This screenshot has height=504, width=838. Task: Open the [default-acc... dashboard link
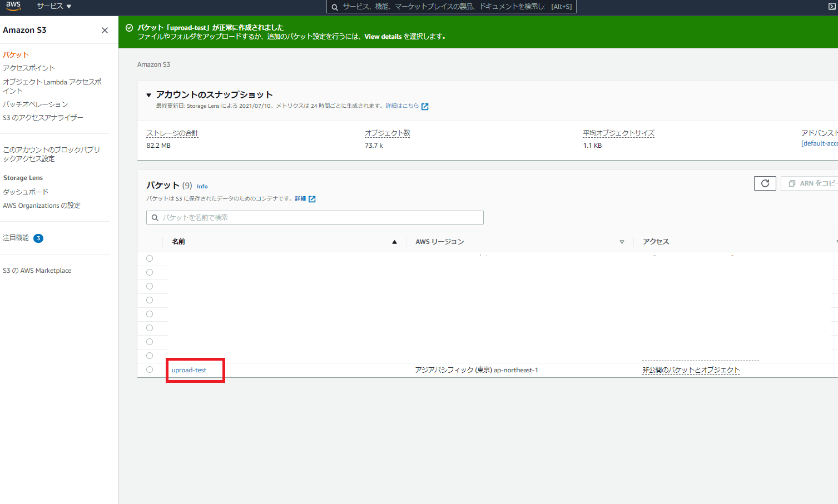[x=819, y=143]
